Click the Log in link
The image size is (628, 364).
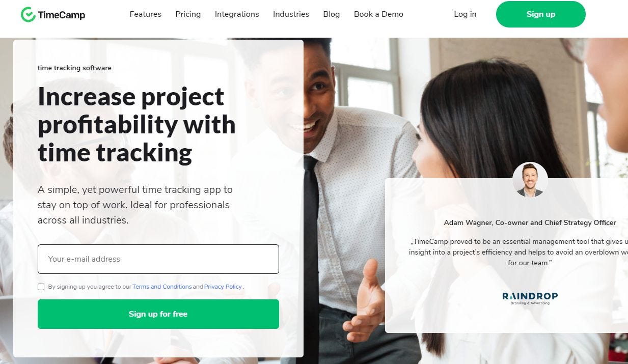465,14
